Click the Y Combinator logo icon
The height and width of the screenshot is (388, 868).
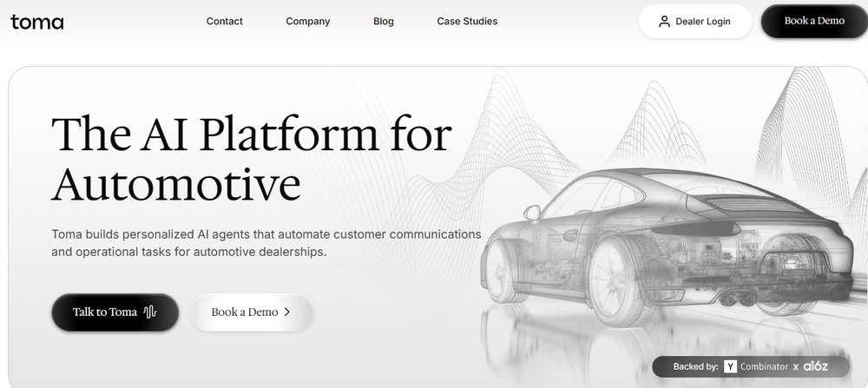pos(730,366)
